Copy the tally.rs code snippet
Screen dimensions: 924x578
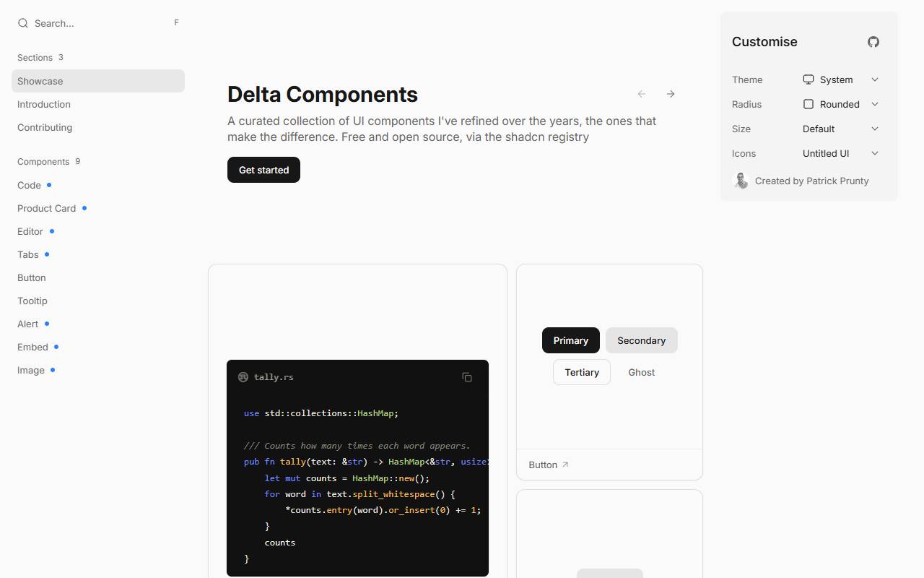pyautogui.click(x=467, y=377)
